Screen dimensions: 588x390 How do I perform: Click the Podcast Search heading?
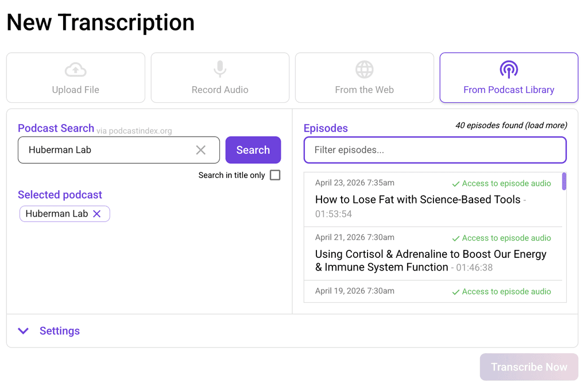[56, 128]
